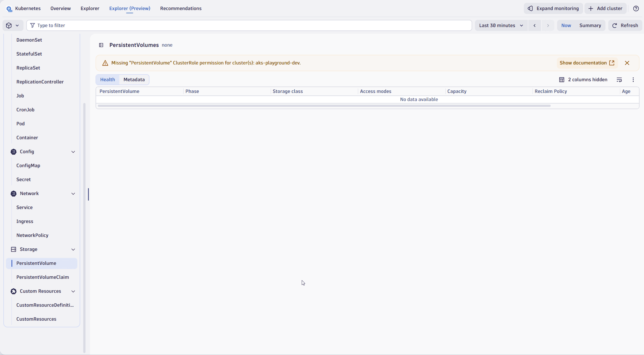This screenshot has height=355, width=644.
Task: Open the Recommendations tab
Action: (181, 8)
